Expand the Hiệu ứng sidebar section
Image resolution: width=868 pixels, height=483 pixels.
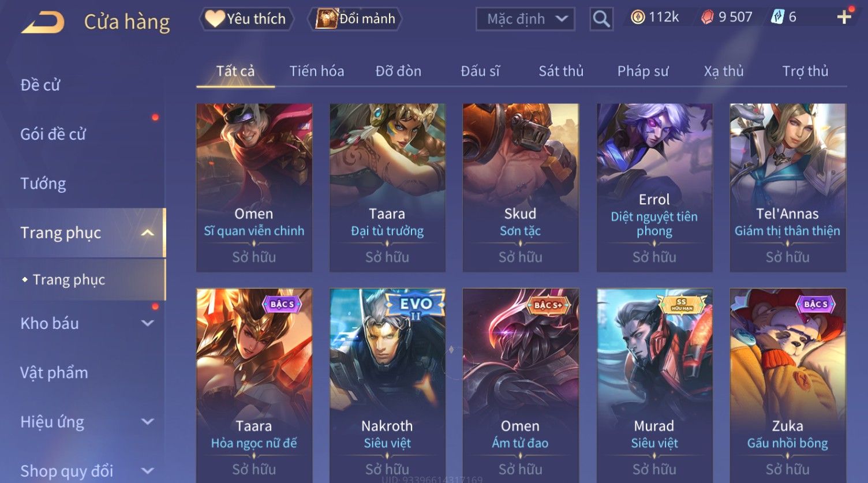[148, 422]
